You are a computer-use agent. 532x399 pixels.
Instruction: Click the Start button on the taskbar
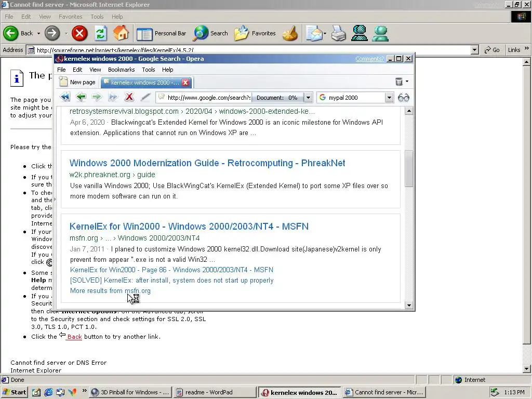pos(14,392)
